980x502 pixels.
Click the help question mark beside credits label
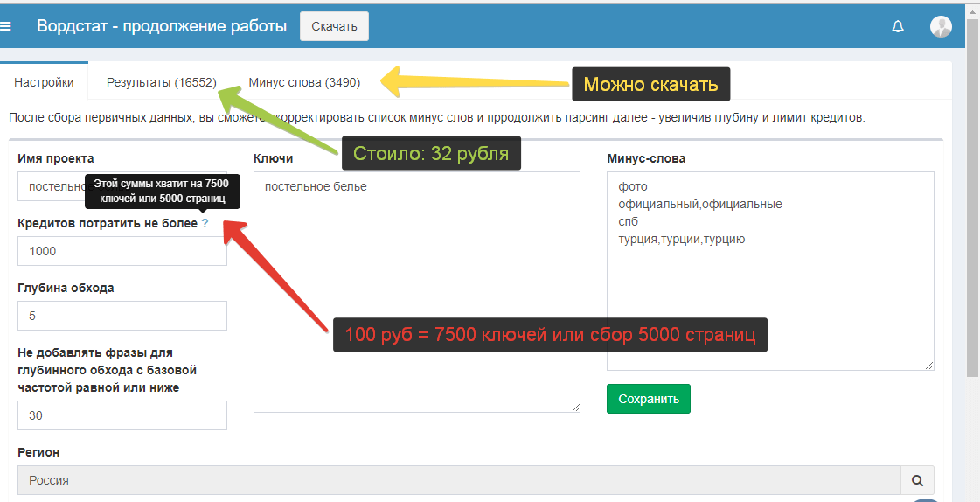205,223
